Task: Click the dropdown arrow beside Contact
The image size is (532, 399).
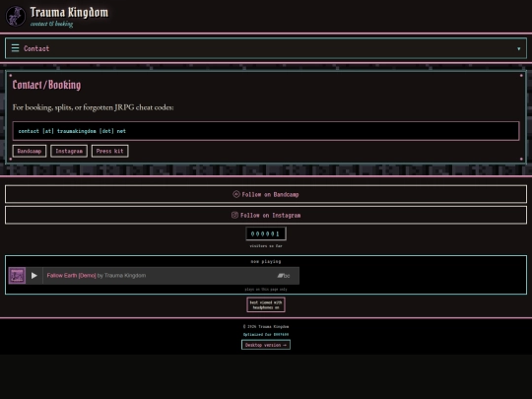Action: (518, 48)
